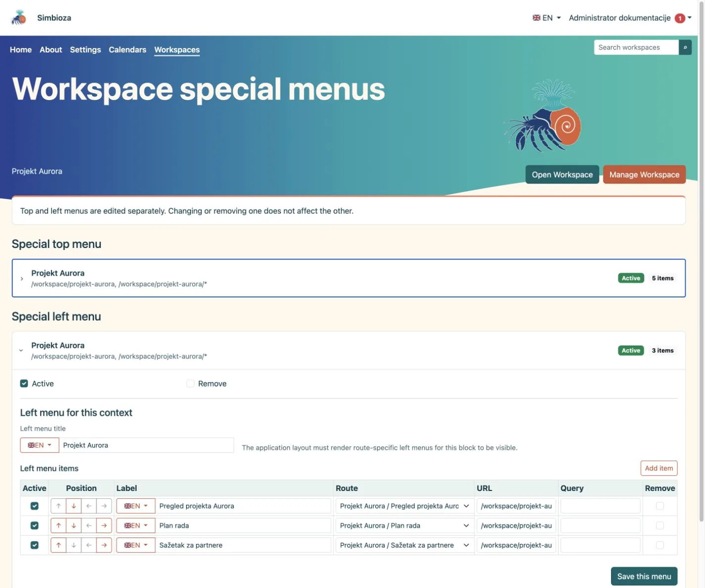
Task: Click left arrow for Sažetak za partnere
Action: [x=89, y=545]
